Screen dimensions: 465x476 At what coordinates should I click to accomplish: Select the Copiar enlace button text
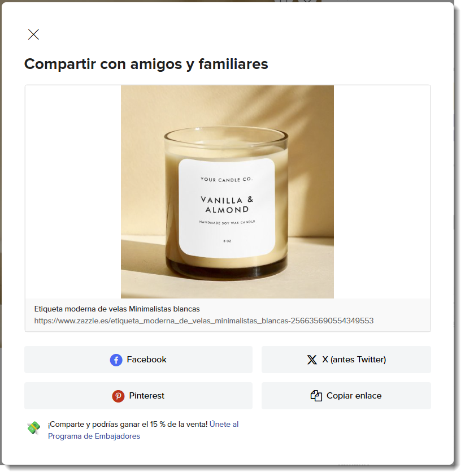(354, 396)
